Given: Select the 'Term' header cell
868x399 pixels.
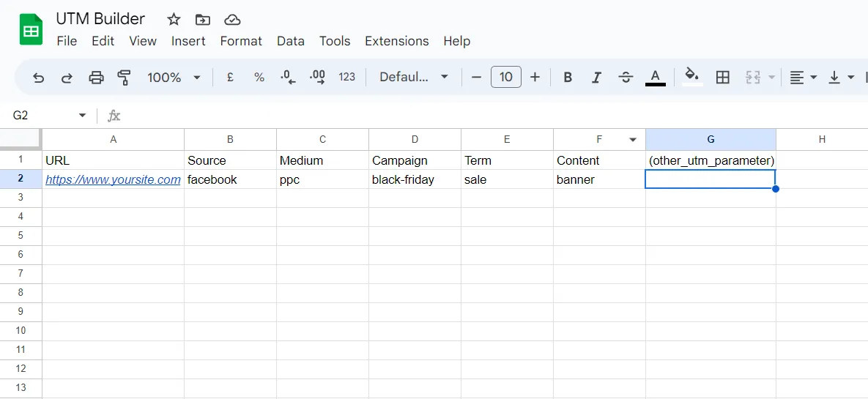Looking at the screenshot, I should (x=507, y=160).
